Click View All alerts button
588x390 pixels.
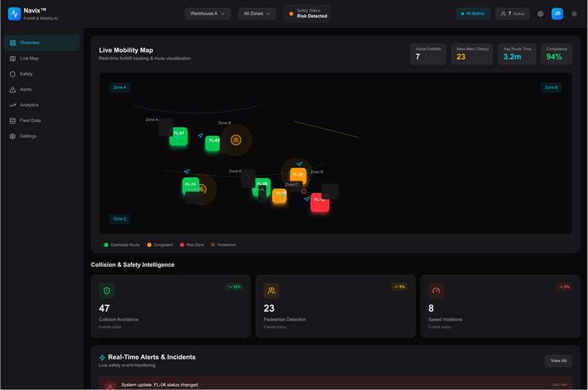tap(558, 360)
